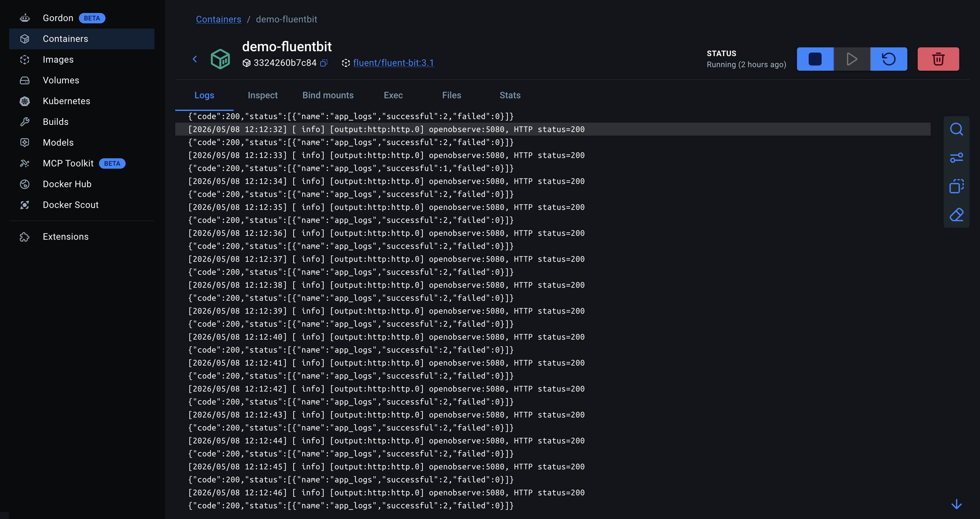The height and width of the screenshot is (519, 980).
Task: Open Docker Scout section
Action: point(81,205)
